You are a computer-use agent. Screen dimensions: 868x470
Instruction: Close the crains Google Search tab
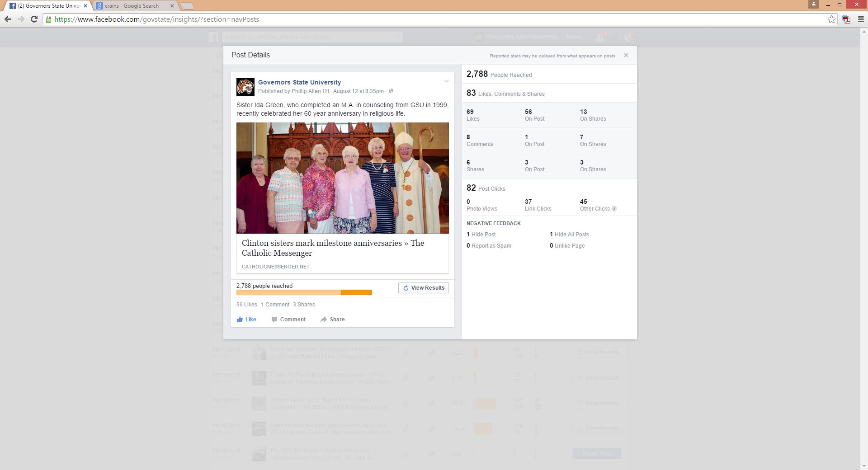[x=172, y=6]
